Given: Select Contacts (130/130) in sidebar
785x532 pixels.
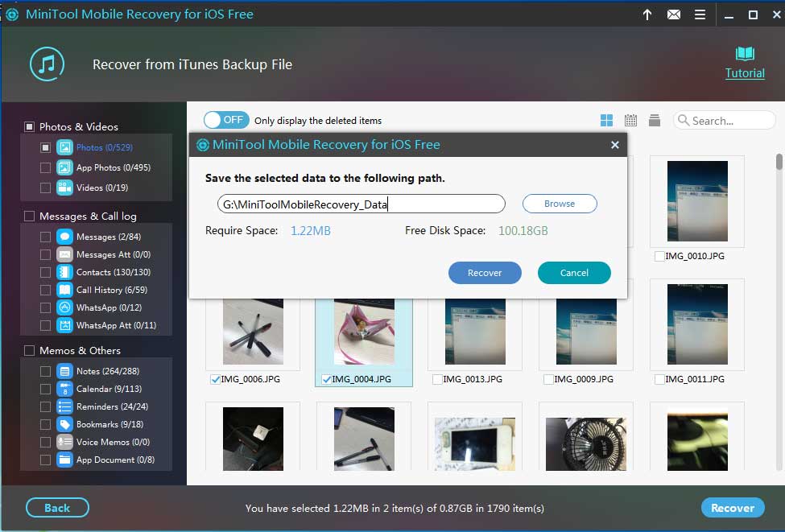Looking at the screenshot, I should tap(111, 272).
